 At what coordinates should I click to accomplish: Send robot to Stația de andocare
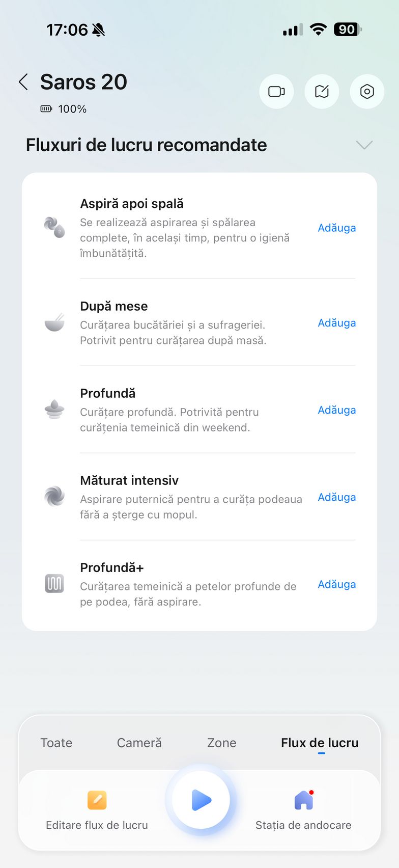(303, 809)
